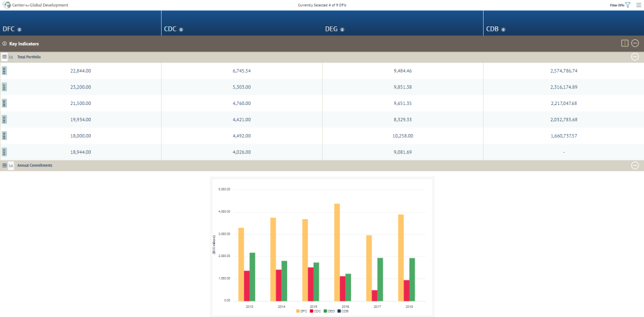This screenshot has width=644, height=317.
Task: Select DEG value 9,081.69
Action: click(x=402, y=152)
